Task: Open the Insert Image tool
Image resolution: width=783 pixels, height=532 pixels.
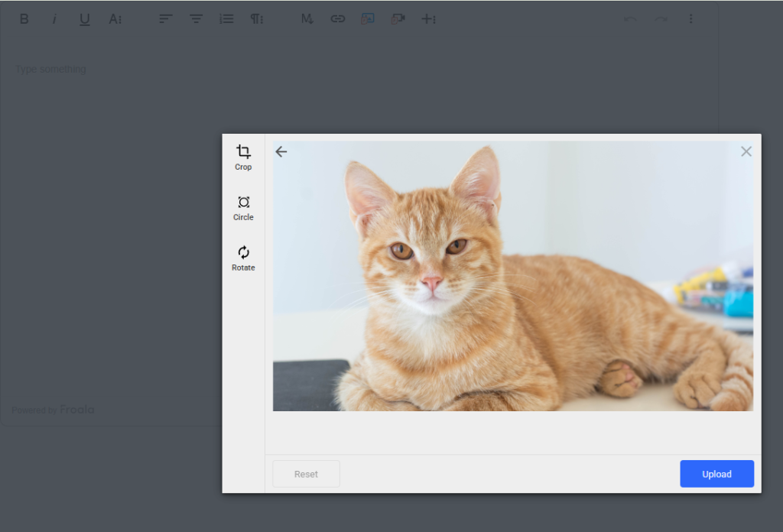Action: 368,18
